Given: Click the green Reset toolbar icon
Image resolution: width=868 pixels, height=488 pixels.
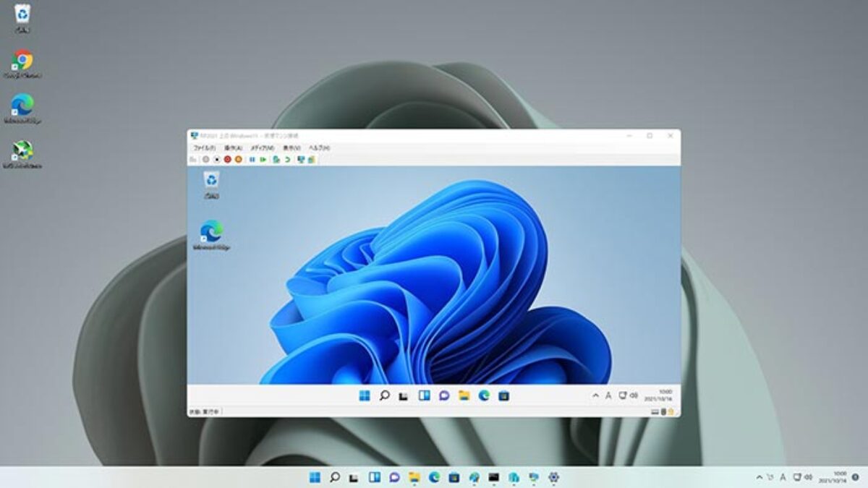Looking at the screenshot, I should tap(263, 160).
